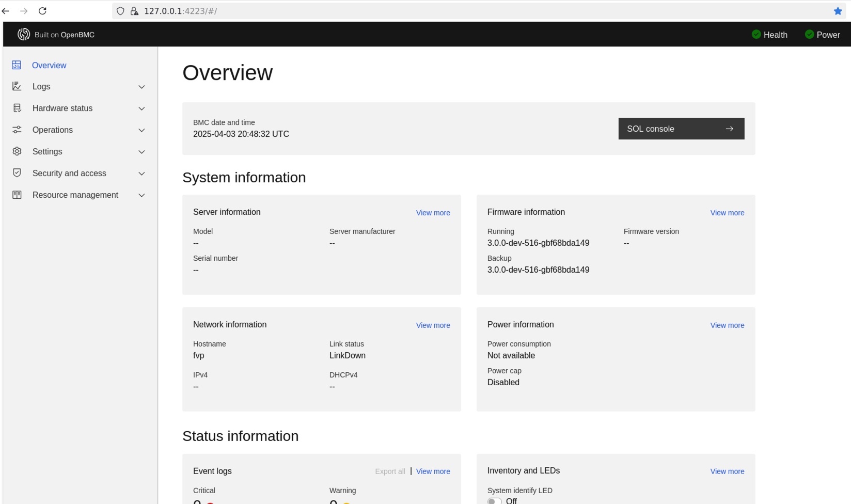The image size is (851, 504).
Task: Click the OpenBMC logo icon
Action: (x=24, y=35)
